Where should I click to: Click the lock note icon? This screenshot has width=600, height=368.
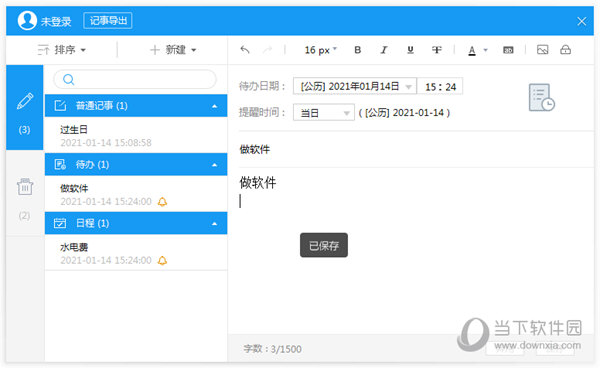pos(565,50)
